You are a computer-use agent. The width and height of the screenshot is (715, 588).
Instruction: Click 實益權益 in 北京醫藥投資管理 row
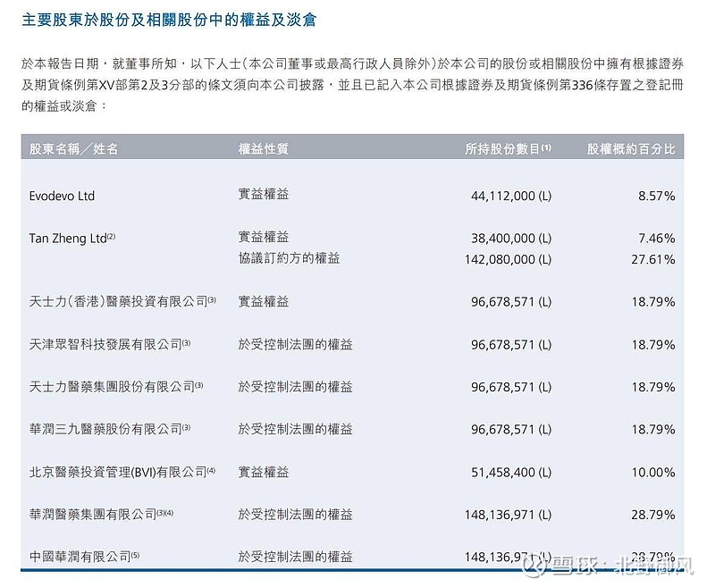click(263, 472)
